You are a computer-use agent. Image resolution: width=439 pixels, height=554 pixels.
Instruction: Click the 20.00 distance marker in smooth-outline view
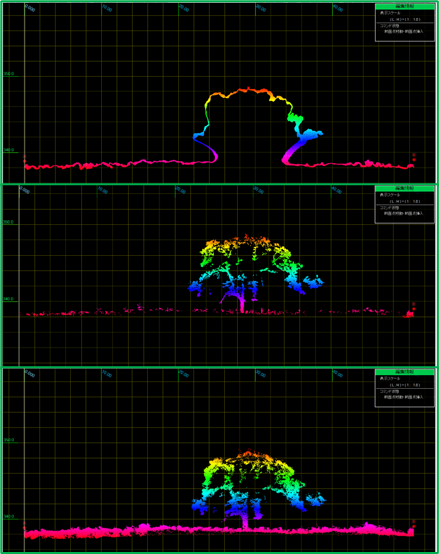click(184, 8)
